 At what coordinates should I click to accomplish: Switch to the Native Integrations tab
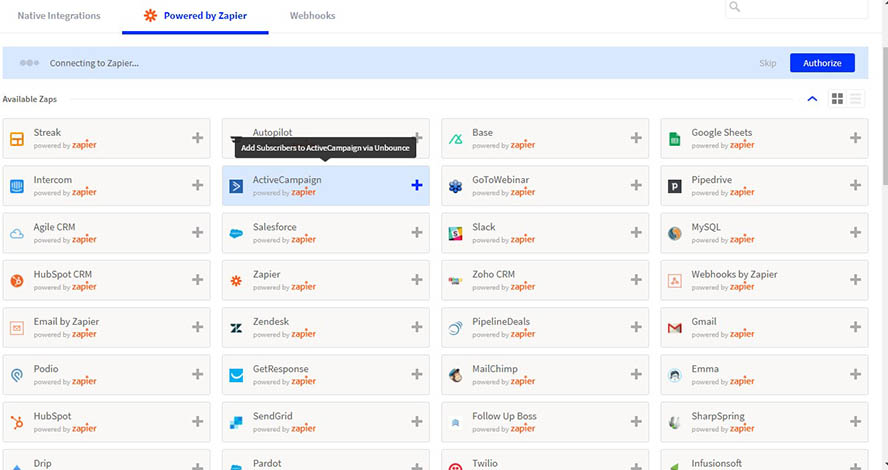click(x=59, y=16)
